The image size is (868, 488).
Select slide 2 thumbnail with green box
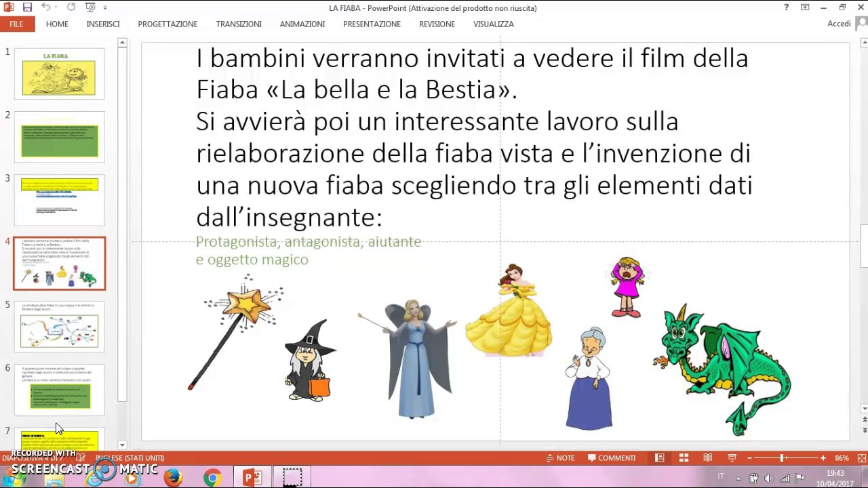tap(60, 137)
